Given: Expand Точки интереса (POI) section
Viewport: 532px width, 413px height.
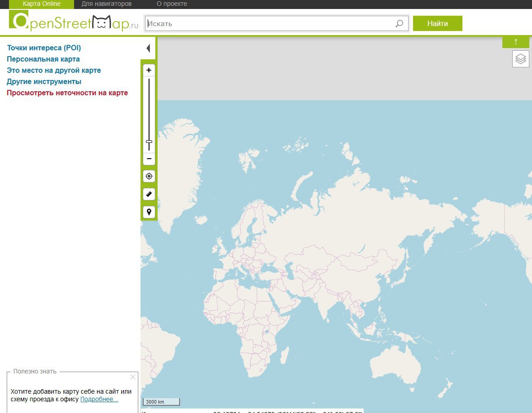Looking at the screenshot, I should click(44, 48).
